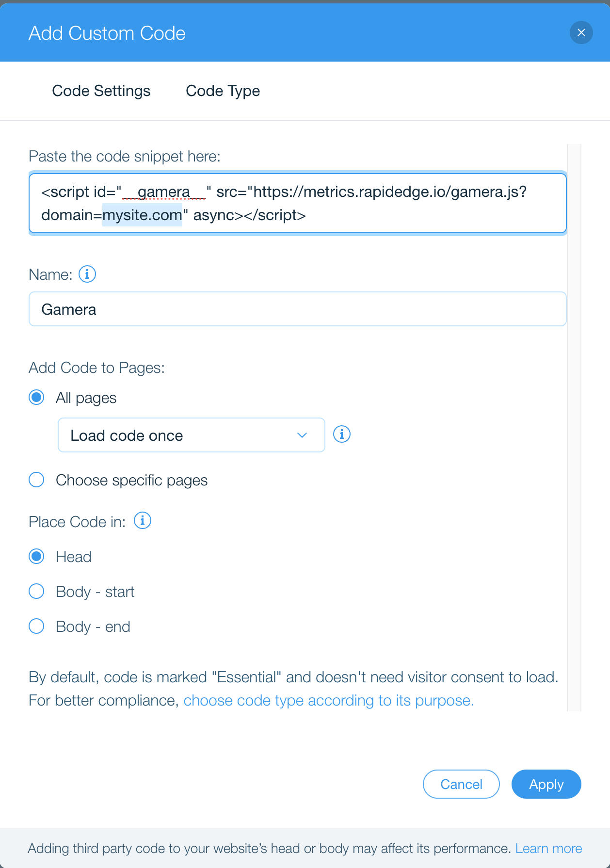The width and height of the screenshot is (610, 868).
Task: Close the Add Custom Code dialog
Action: (x=581, y=33)
